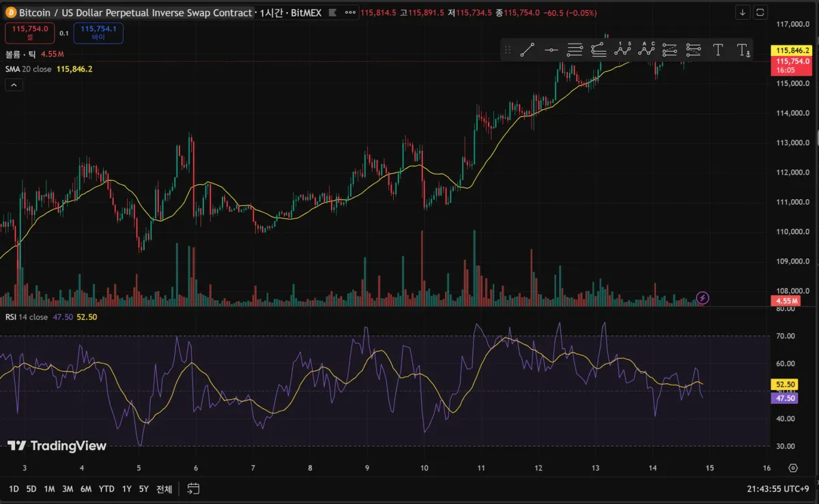Click the download arrow icon at top right
819x504 pixels.
click(x=743, y=12)
